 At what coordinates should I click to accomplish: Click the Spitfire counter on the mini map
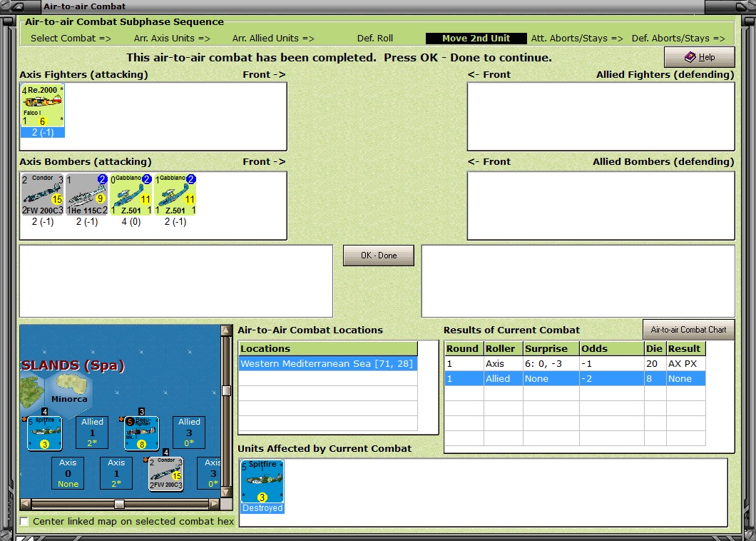pos(45,433)
